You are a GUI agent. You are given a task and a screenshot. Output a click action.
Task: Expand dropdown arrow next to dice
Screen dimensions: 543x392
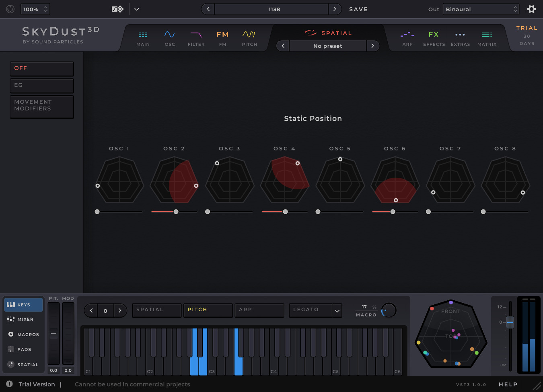click(137, 9)
